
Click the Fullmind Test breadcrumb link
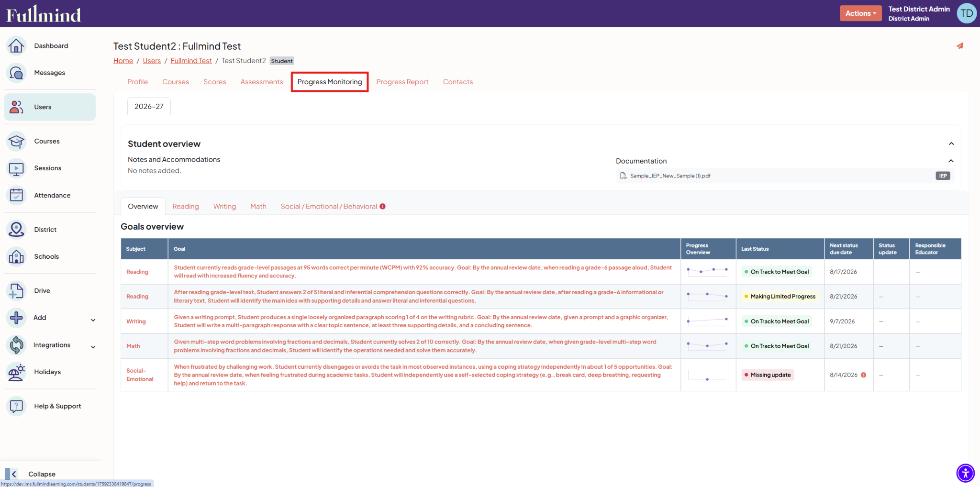tap(191, 61)
